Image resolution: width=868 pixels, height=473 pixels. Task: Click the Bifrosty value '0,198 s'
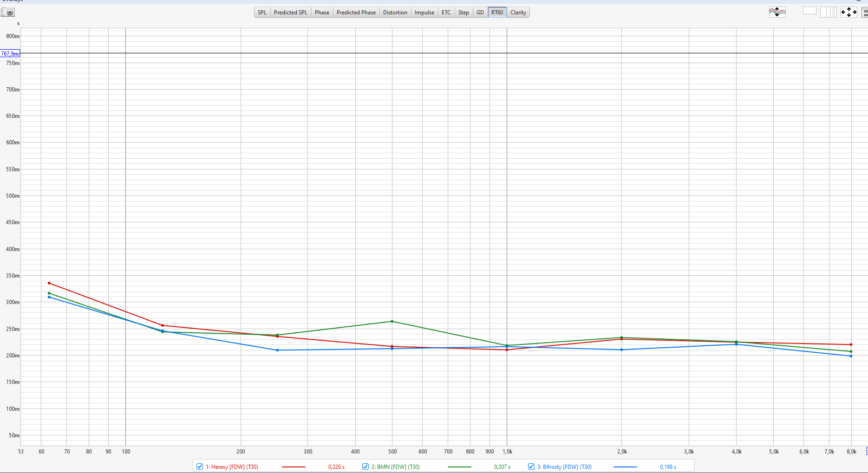pos(668,467)
